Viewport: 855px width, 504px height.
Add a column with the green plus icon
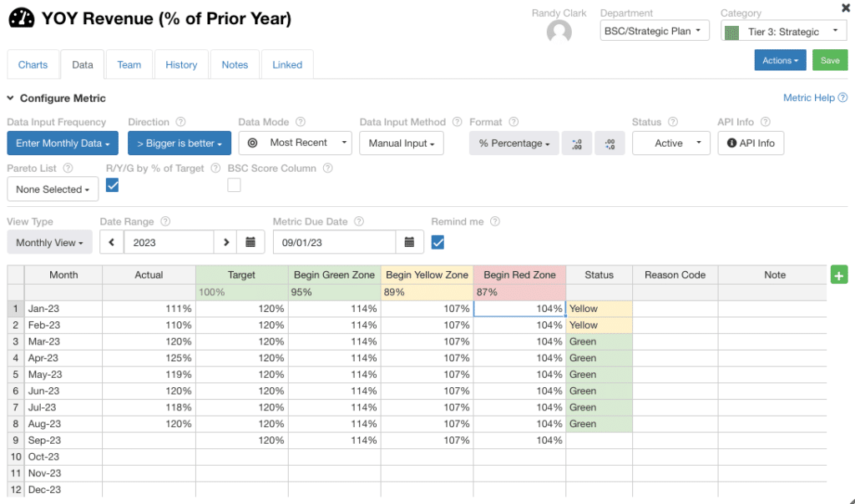coord(838,275)
